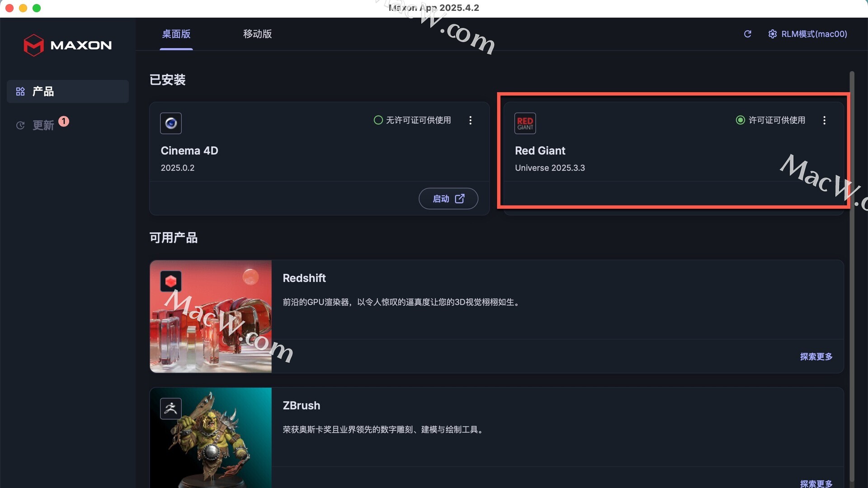Select the Red Giant title text

point(540,150)
